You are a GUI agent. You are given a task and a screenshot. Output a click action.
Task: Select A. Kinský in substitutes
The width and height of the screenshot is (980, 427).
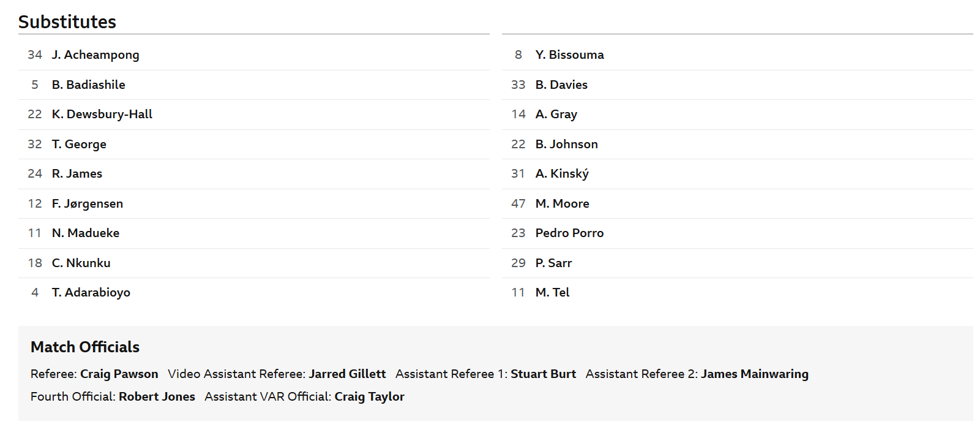click(x=562, y=174)
